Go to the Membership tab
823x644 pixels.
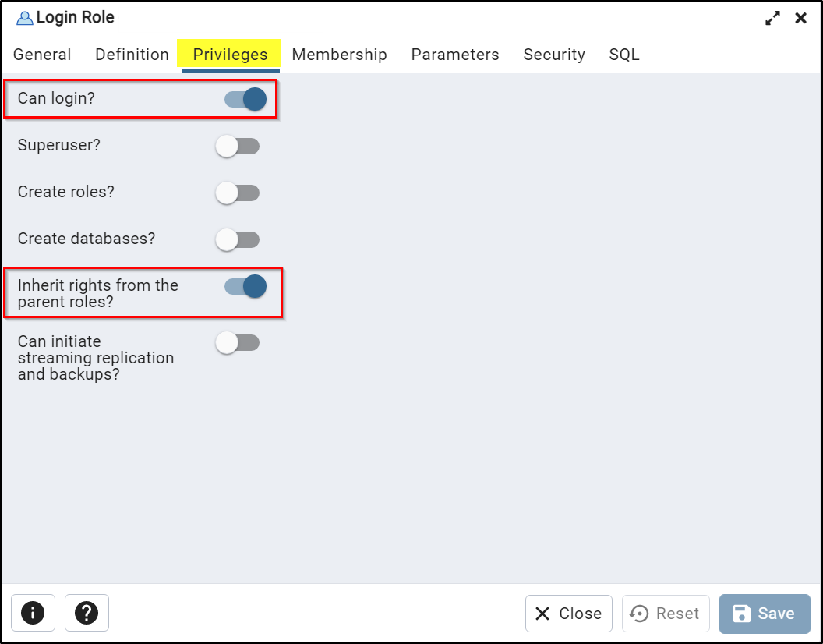(x=340, y=55)
